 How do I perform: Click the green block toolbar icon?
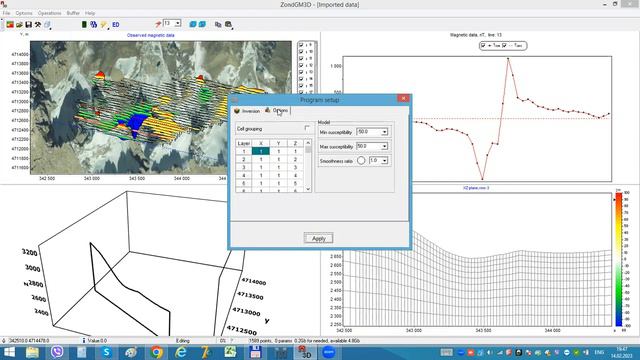84,24
